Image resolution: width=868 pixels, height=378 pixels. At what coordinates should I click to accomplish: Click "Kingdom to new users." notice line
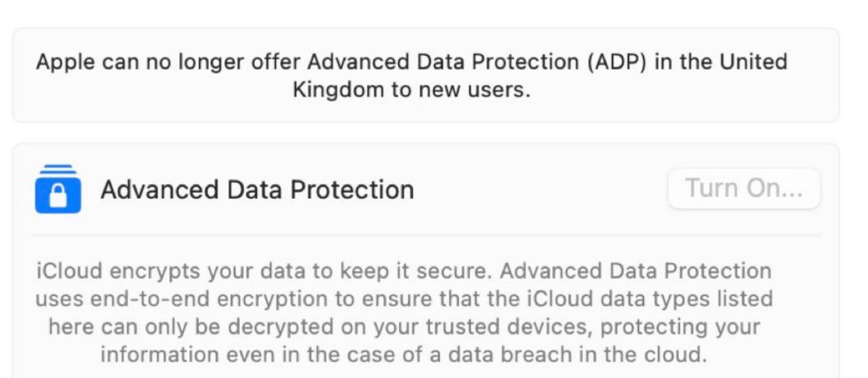tap(412, 90)
